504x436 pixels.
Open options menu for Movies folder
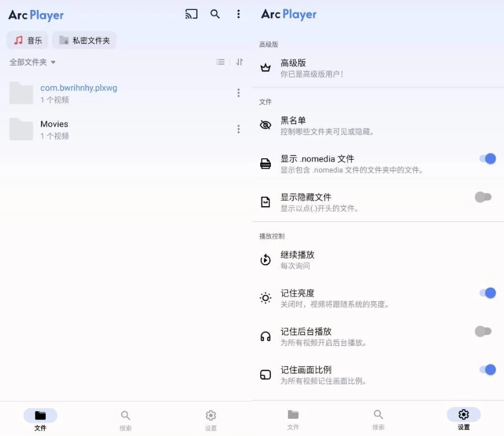[x=238, y=129]
